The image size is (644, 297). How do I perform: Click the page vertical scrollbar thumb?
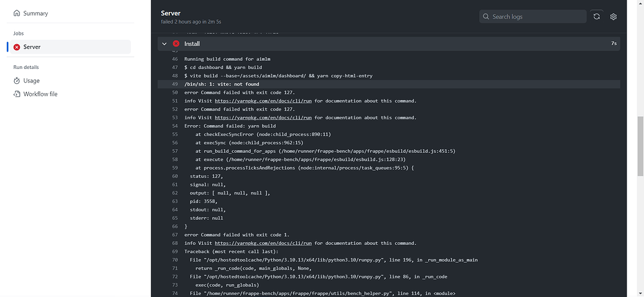640,146
